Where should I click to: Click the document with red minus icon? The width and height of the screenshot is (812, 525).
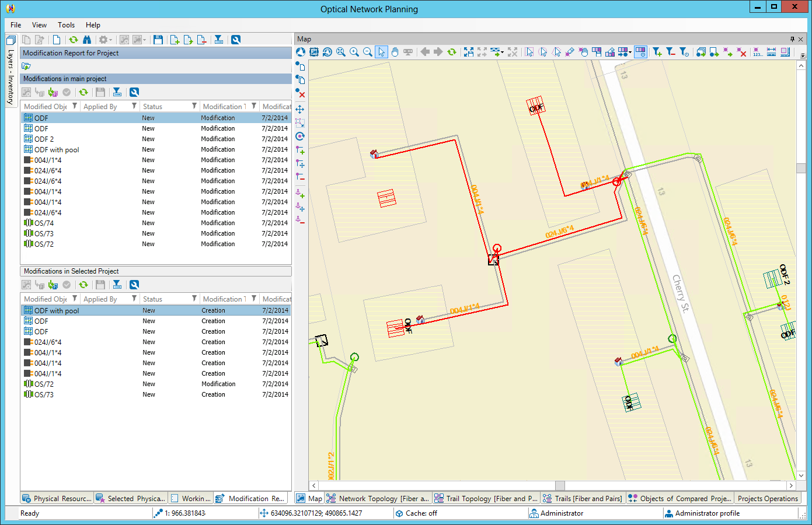(x=201, y=40)
